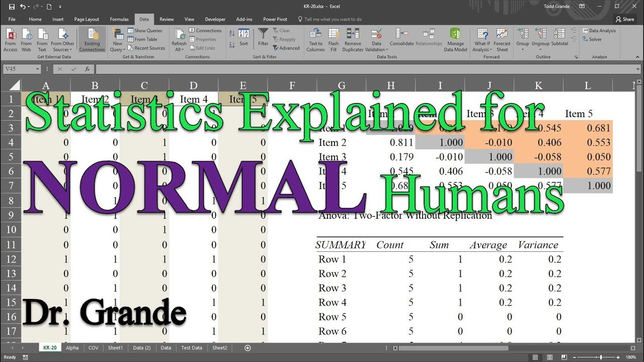Click the Data Analysis button
644x362 pixels.
[599, 31]
